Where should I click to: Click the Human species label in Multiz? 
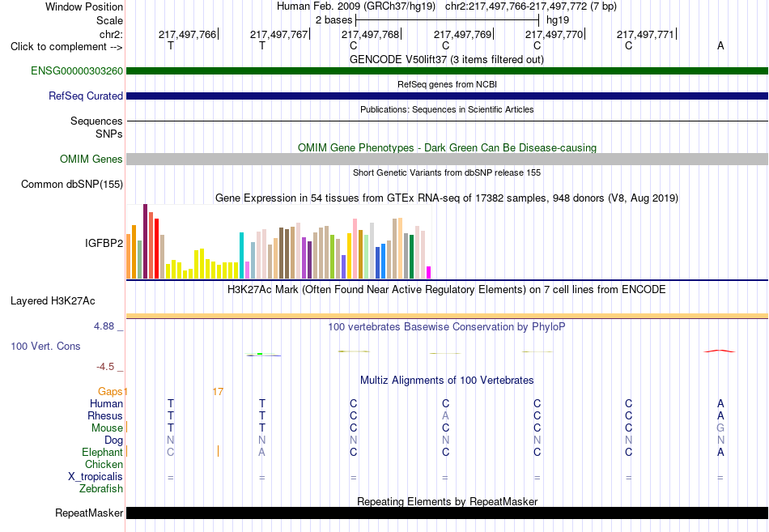[106, 404]
